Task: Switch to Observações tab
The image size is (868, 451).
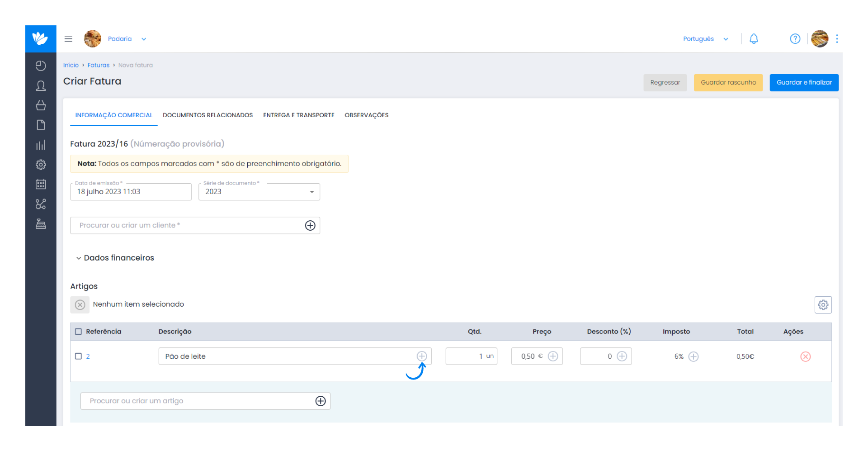Action: click(x=367, y=115)
